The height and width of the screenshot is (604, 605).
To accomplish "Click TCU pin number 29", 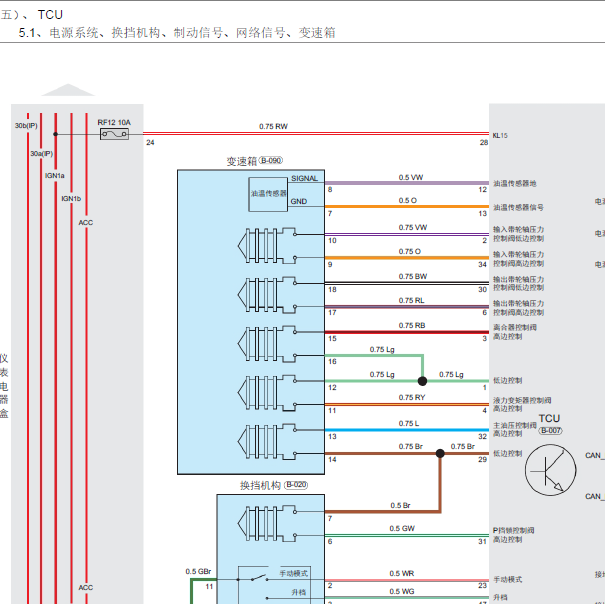I will 482,459.
